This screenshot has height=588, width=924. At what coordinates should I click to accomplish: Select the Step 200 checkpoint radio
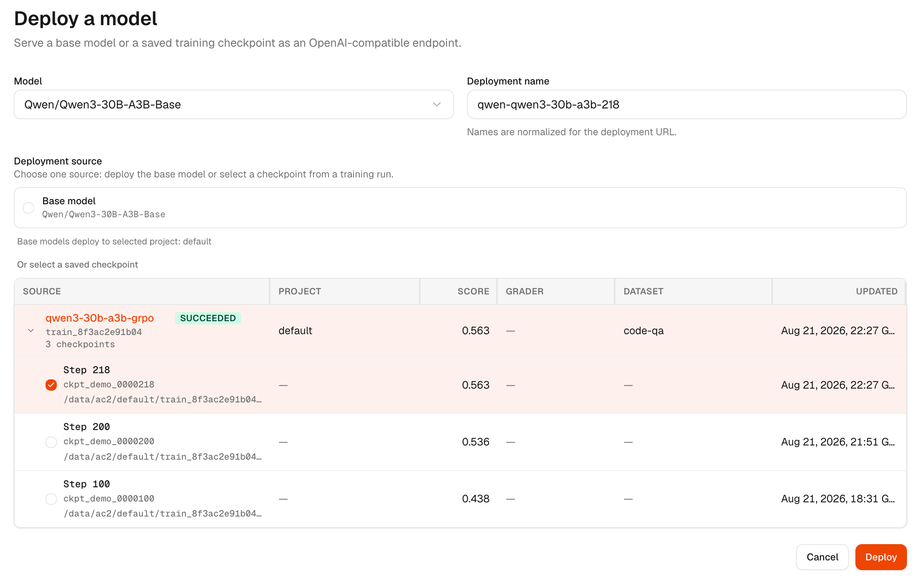pyautogui.click(x=51, y=442)
